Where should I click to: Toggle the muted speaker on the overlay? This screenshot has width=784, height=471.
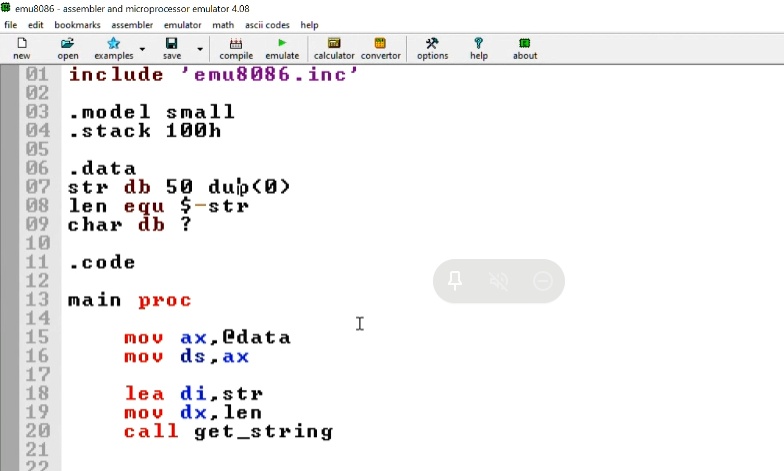click(499, 282)
